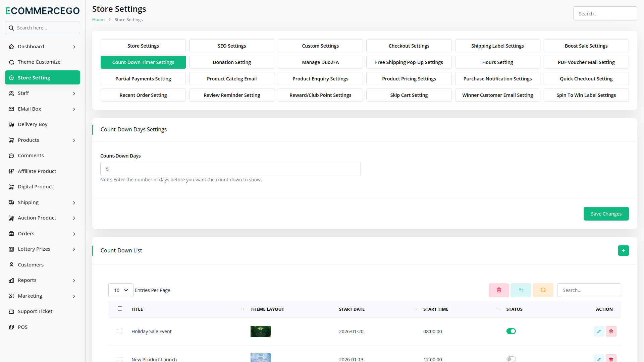This screenshot has height=362, width=644.
Task: Expand the Marketing sidebar menu
Action: pyautogui.click(x=43, y=296)
